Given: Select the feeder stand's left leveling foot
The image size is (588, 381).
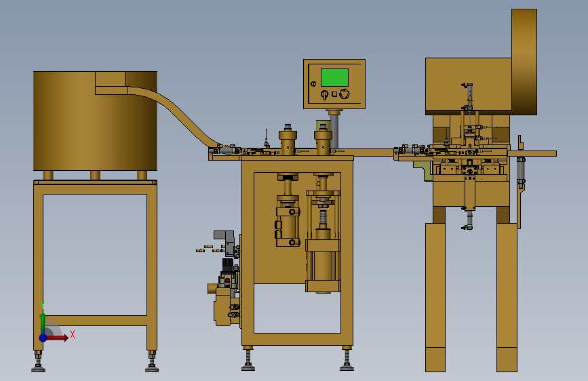Looking at the screenshot, I should point(38,361).
